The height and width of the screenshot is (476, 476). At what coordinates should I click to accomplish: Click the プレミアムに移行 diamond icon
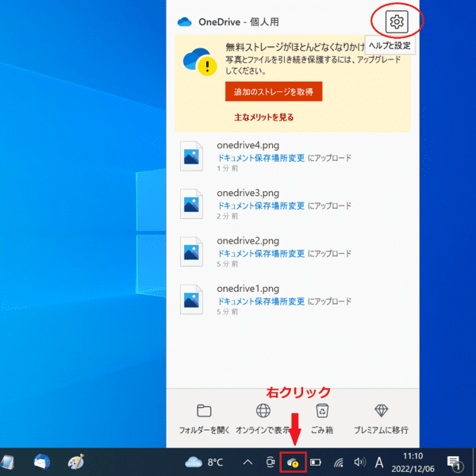tap(382, 411)
